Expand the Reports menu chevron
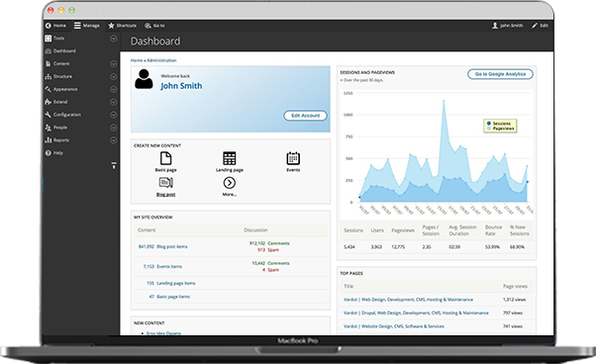This screenshot has height=364, width=596. (x=113, y=140)
